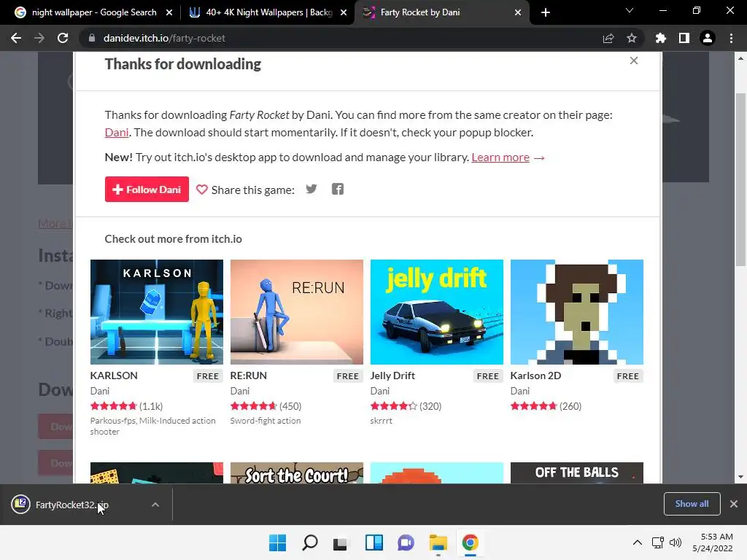Open the RE:RUN game thumbnail

coord(297,312)
